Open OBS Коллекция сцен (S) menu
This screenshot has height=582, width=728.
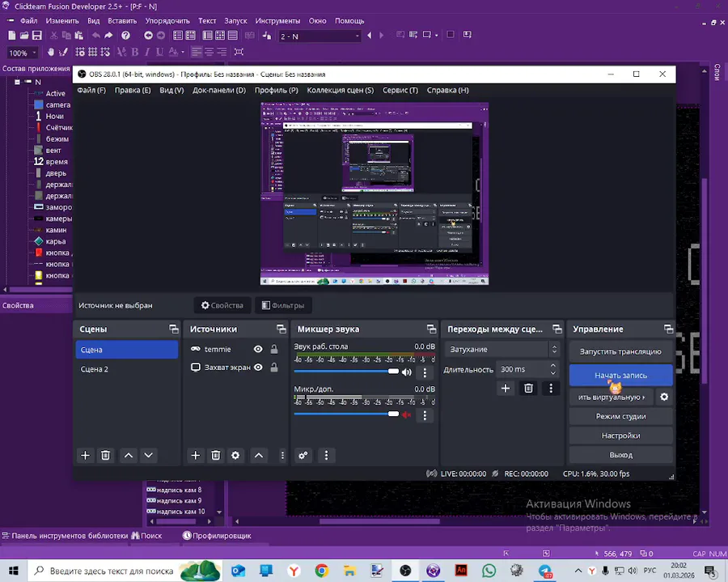pyautogui.click(x=341, y=90)
